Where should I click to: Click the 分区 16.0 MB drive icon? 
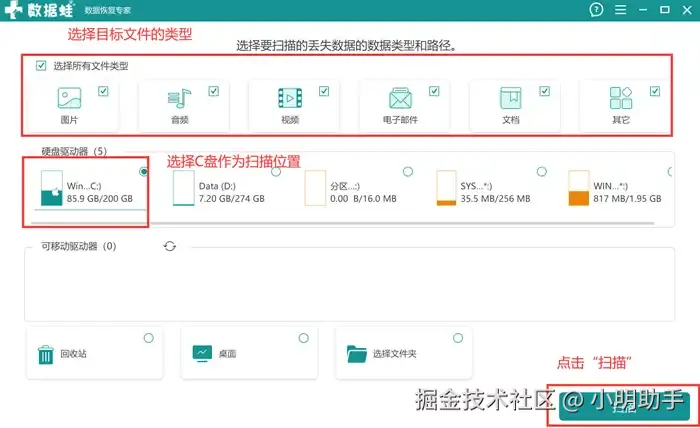pos(315,188)
